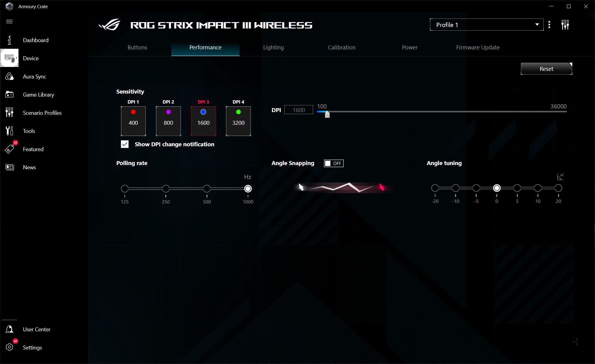Open Tools panel from sidebar

pos(29,131)
